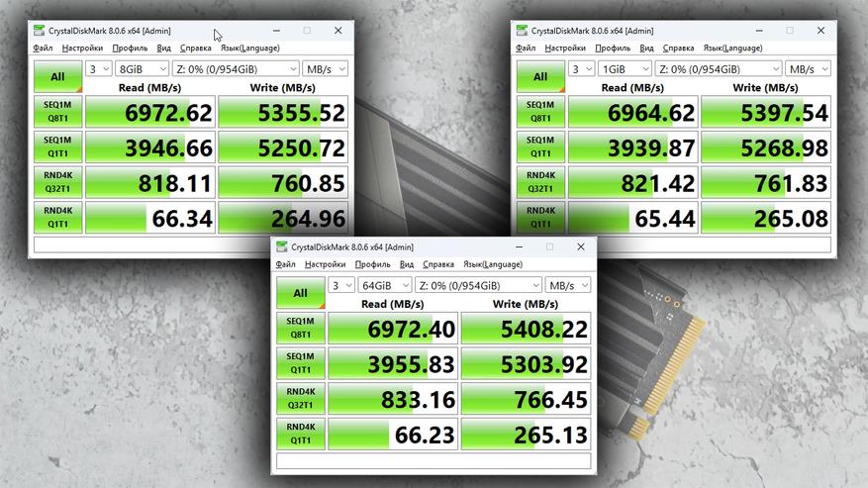Open drive selector in 8GiB window
The height and width of the screenshot is (488, 868).
coord(236,68)
